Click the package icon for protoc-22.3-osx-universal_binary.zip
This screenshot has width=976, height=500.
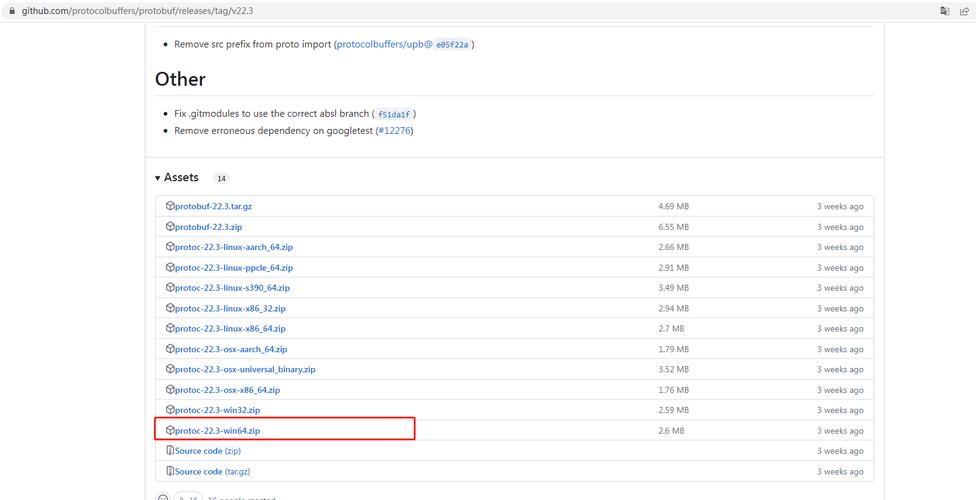pos(170,369)
